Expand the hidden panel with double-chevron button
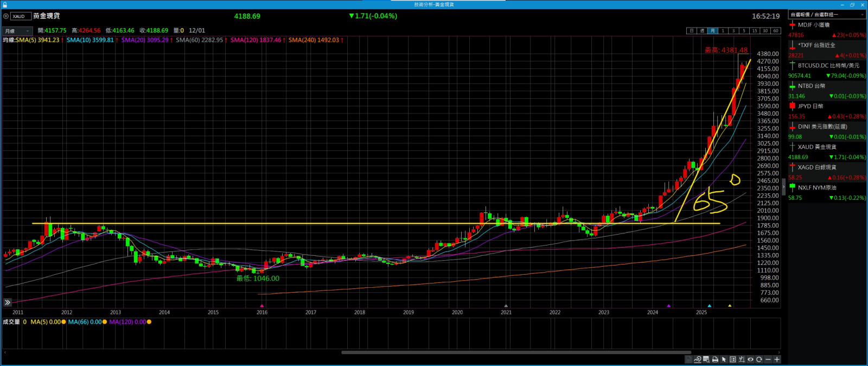This screenshot has height=366, width=868. pyautogui.click(x=7, y=302)
